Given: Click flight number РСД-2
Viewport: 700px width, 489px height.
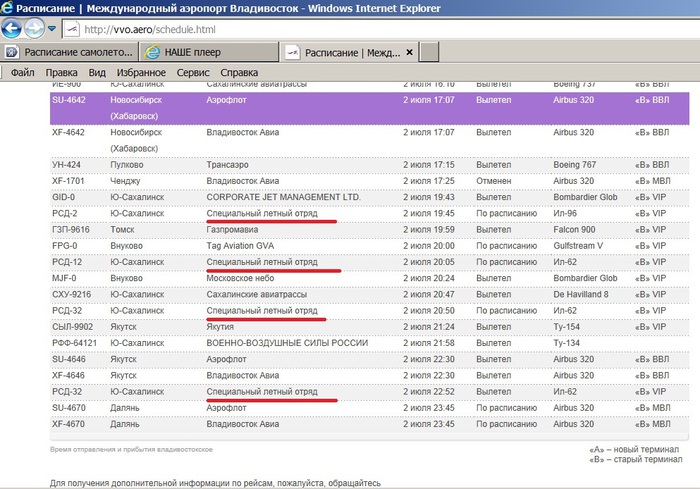Looking at the screenshot, I should (x=65, y=213).
